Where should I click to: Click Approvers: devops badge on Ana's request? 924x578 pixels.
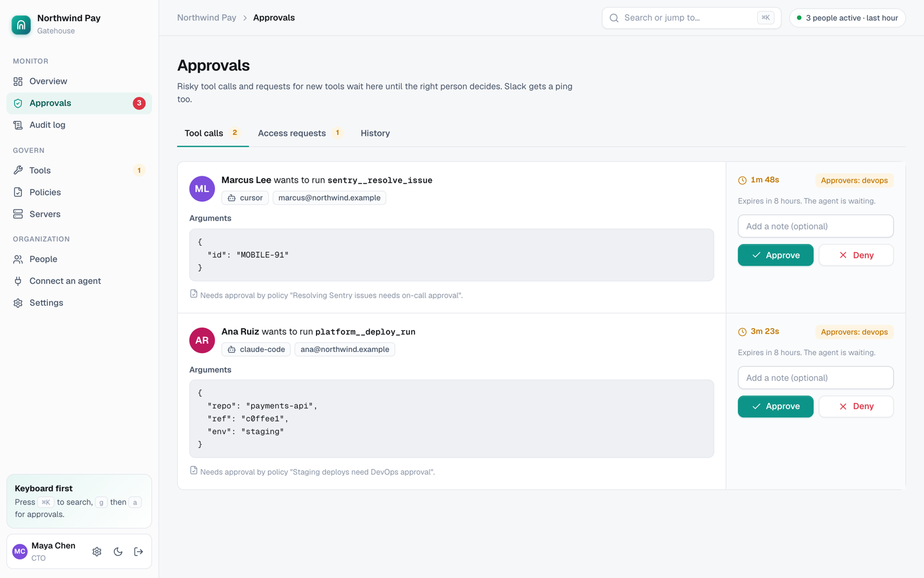click(854, 332)
